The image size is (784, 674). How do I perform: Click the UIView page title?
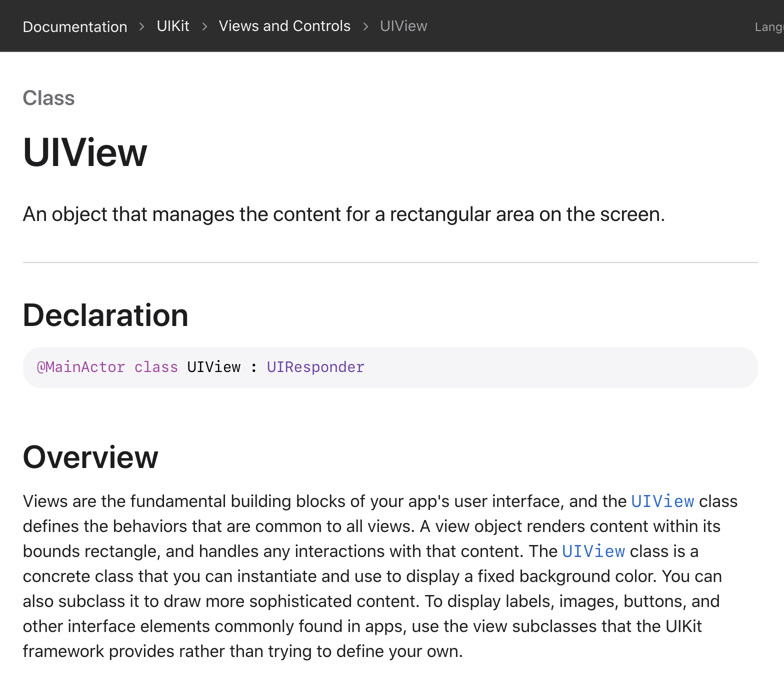coord(85,152)
